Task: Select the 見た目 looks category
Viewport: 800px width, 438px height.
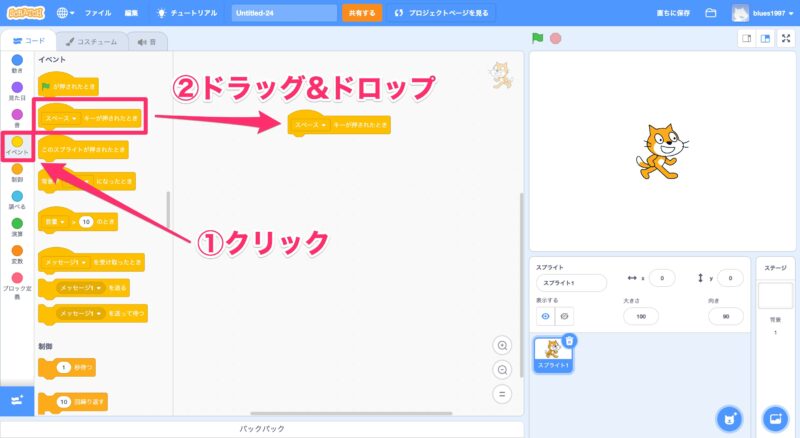Action: (x=17, y=91)
